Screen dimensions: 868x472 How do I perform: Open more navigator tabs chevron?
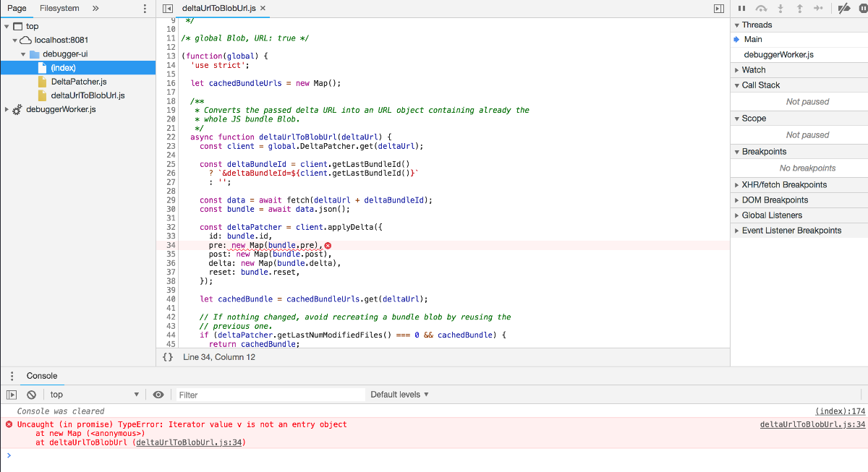(95, 9)
